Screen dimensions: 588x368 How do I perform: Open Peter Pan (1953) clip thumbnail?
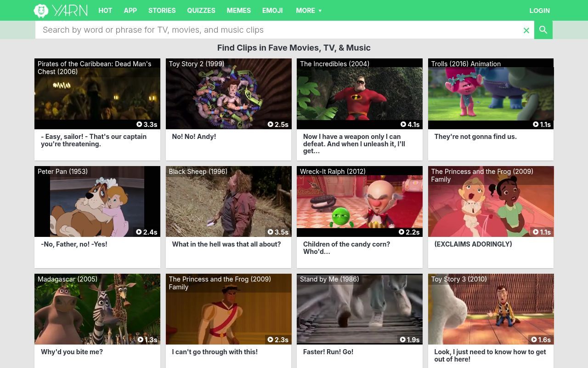(x=97, y=201)
